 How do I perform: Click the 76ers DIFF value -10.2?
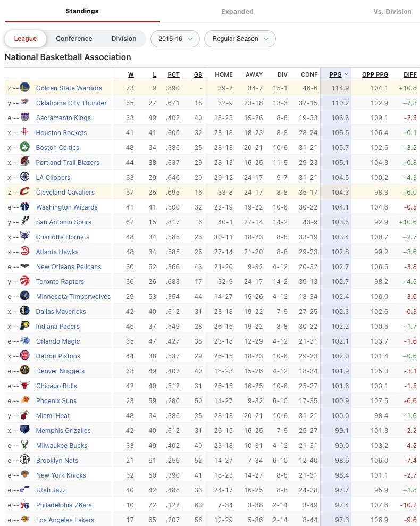point(408,505)
